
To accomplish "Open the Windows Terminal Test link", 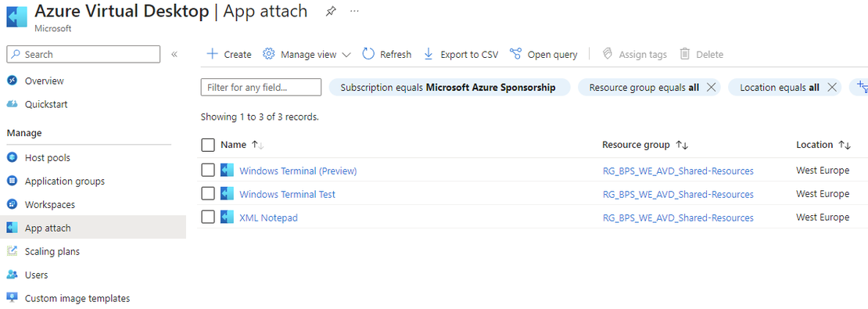I will 287,194.
